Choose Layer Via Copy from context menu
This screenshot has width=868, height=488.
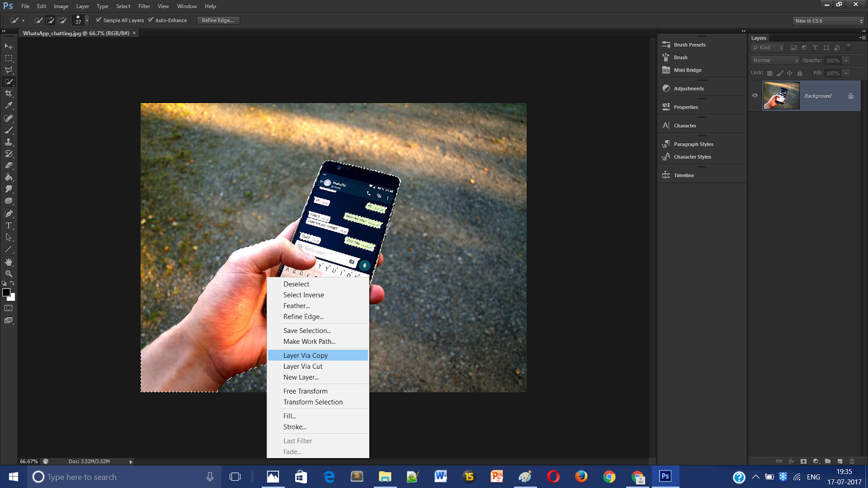(x=318, y=355)
